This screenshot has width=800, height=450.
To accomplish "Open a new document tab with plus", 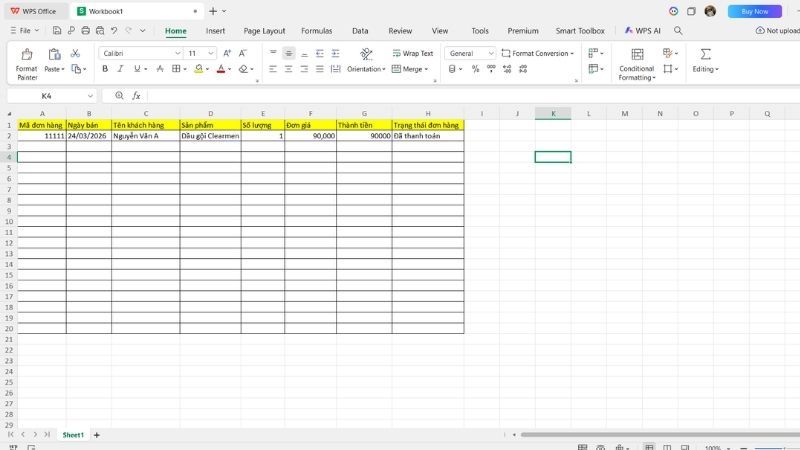I will pyautogui.click(x=213, y=11).
